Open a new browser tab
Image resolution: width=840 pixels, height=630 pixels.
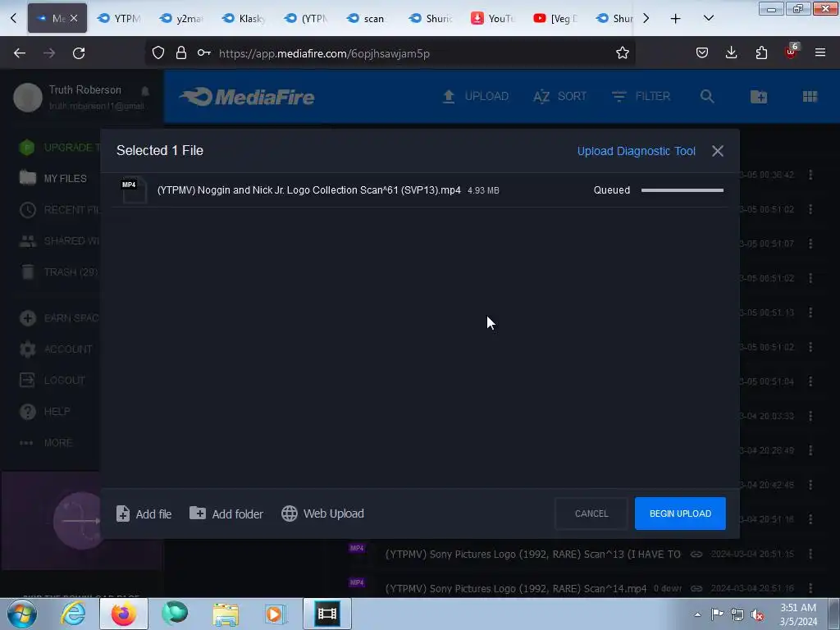676,18
